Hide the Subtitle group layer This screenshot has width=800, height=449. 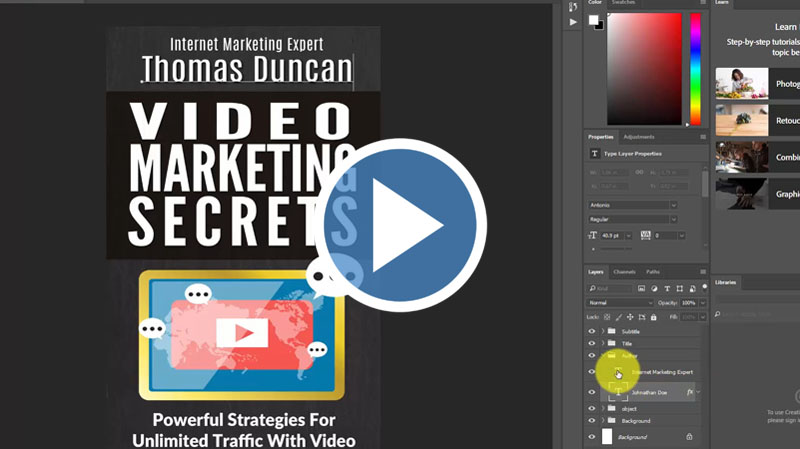tap(591, 331)
